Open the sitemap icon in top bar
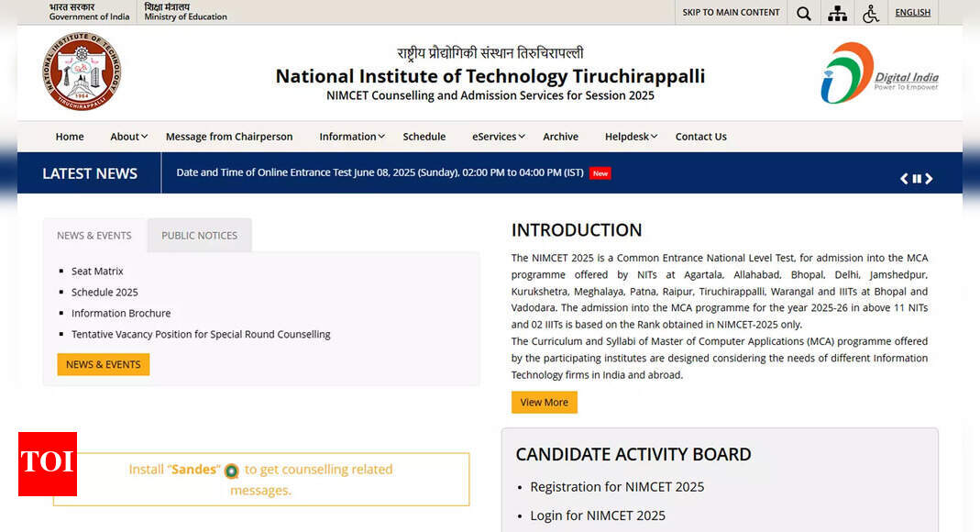The image size is (980, 532). click(837, 13)
